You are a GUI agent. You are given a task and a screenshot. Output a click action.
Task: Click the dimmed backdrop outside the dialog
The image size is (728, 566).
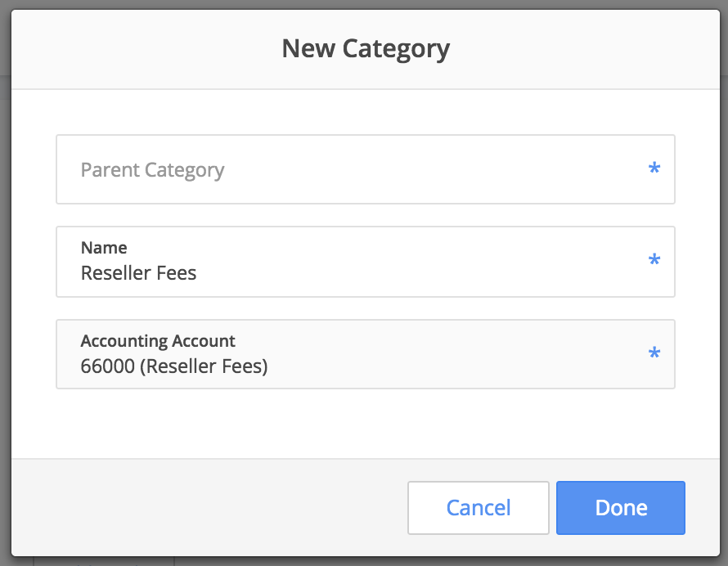click(x=5, y=279)
